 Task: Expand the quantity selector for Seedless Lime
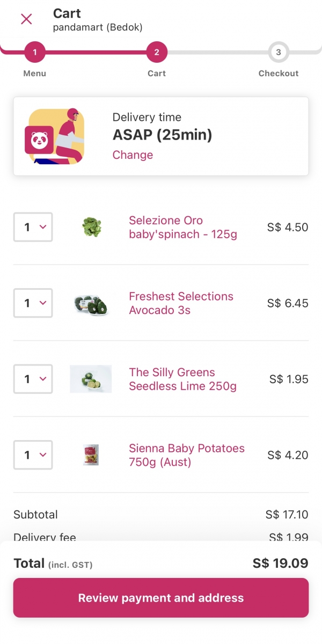coord(33,379)
